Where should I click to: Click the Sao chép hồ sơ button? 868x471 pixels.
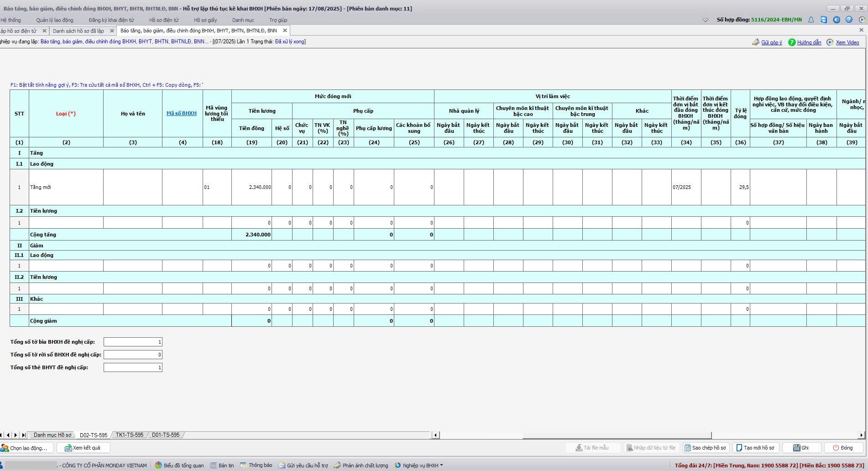[x=705, y=448]
